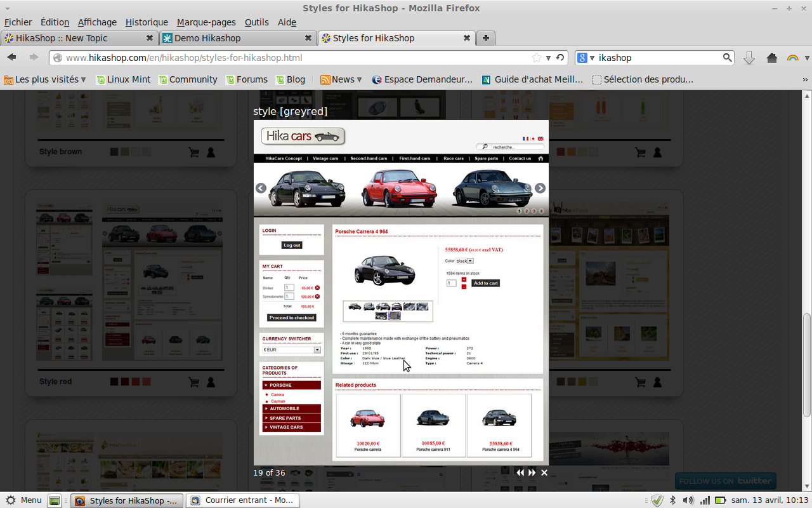The image size is (812, 508).
Task: Open the URL history dropdown arrow
Action: (x=548, y=58)
